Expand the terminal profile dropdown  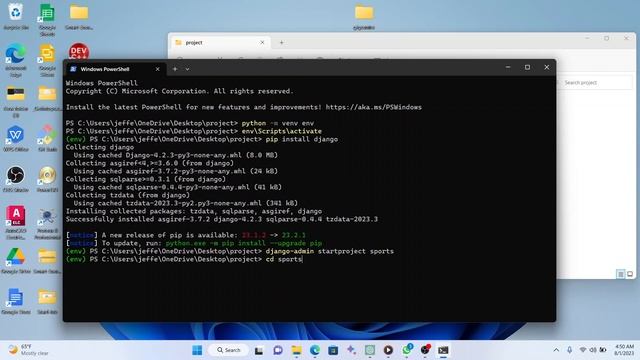(x=187, y=69)
